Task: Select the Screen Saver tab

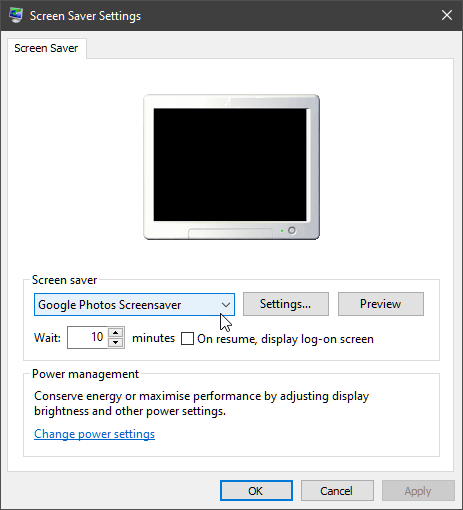Action: [x=46, y=48]
